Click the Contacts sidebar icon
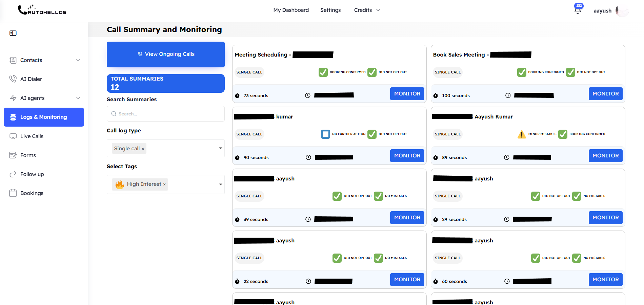 point(13,60)
